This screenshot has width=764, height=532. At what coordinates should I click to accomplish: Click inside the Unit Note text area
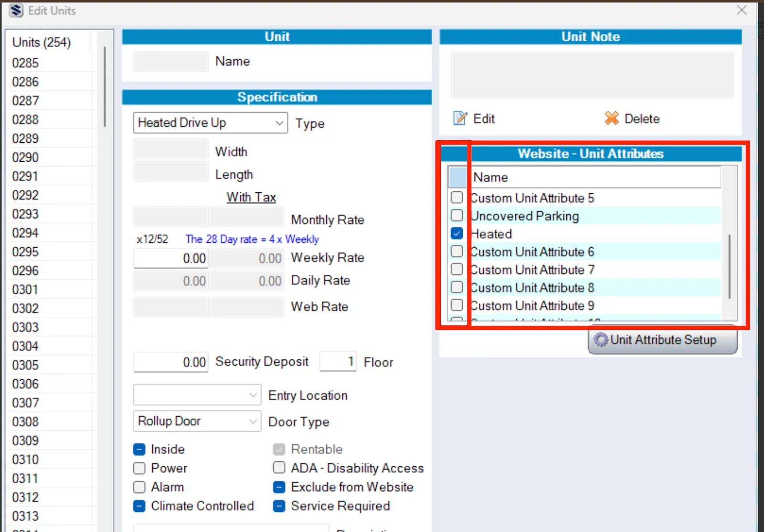(592, 75)
